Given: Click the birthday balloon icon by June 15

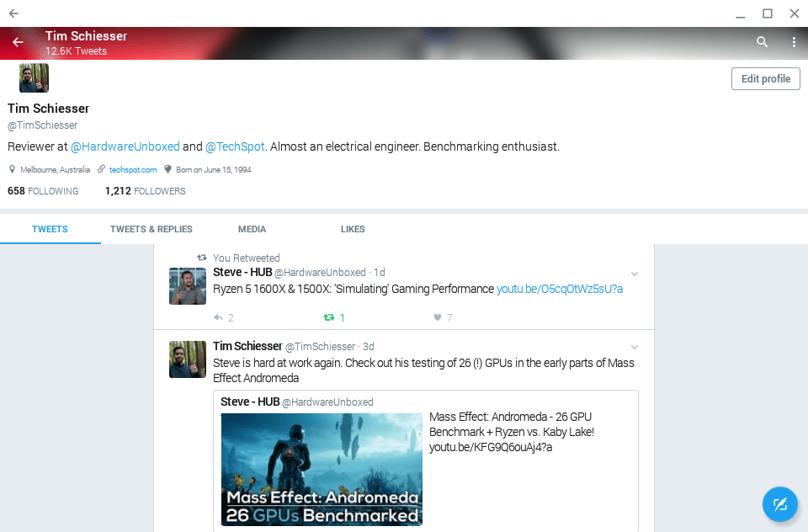Looking at the screenshot, I should tap(167, 169).
